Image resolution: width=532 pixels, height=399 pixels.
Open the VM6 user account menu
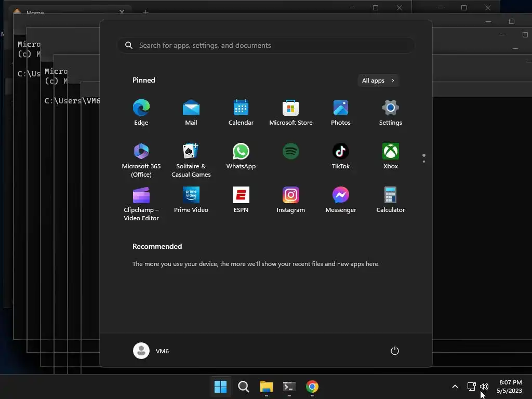coord(151,351)
